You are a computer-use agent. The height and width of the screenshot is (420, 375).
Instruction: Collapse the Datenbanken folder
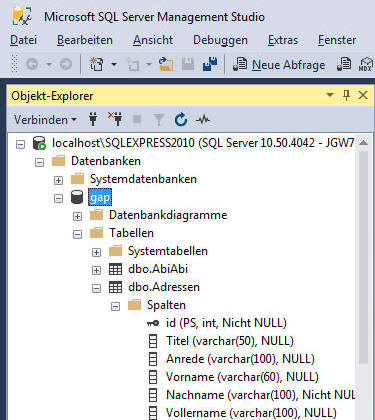[x=40, y=162]
